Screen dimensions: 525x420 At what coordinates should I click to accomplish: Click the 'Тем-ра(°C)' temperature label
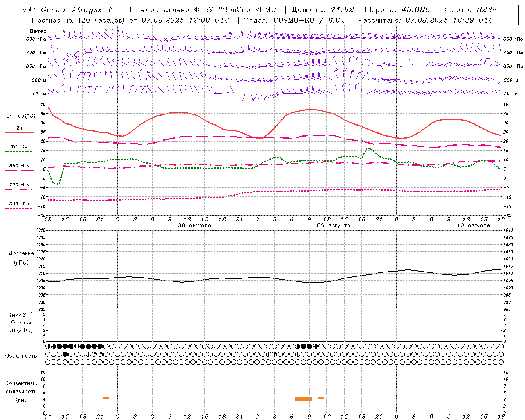click(x=19, y=116)
